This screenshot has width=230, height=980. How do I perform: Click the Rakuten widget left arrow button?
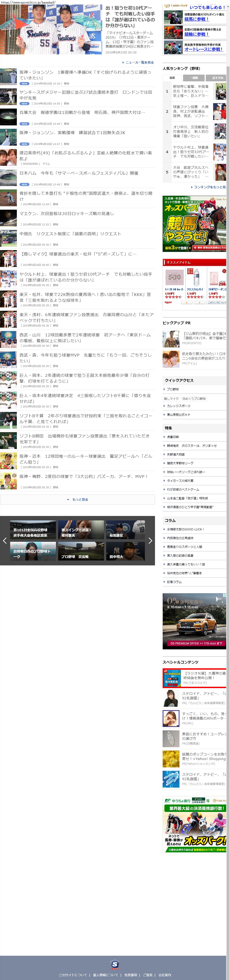(x=186, y=303)
